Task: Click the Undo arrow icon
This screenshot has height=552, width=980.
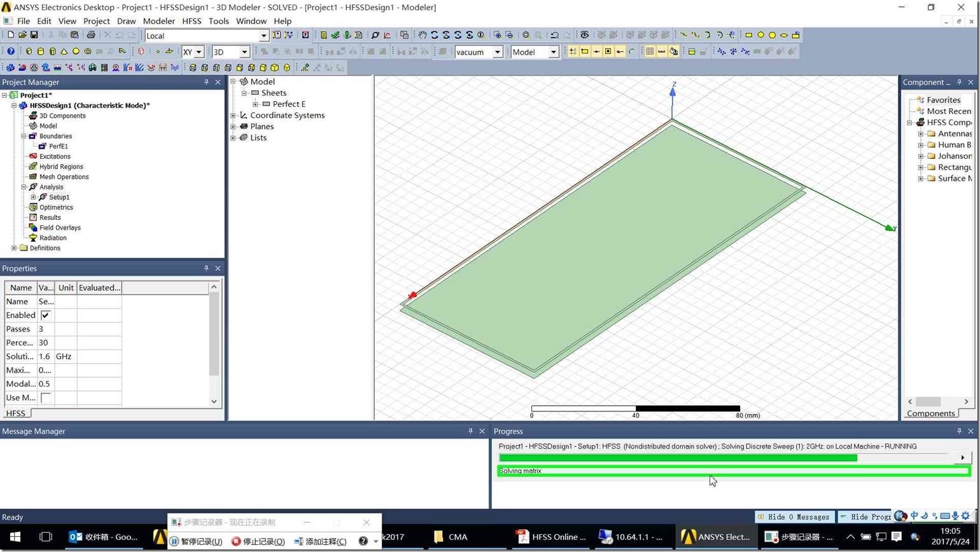Action: tap(555, 35)
